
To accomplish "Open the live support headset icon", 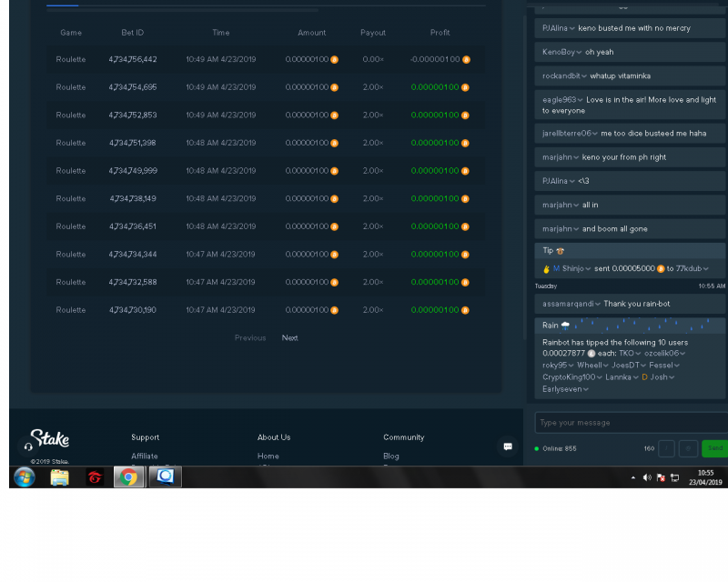I will (x=28, y=447).
